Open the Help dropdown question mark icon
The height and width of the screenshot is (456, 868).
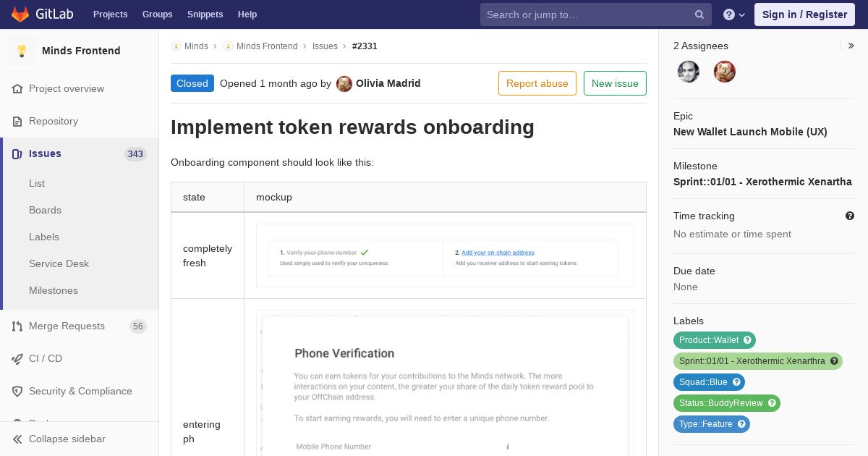click(x=729, y=14)
